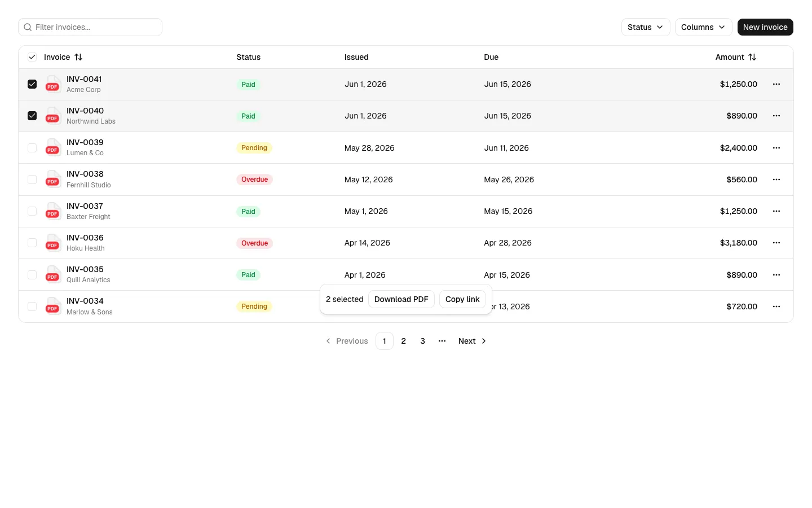Check the INV-0039 row checkbox
The height and width of the screenshot is (508, 812).
click(x=32, y=148)
